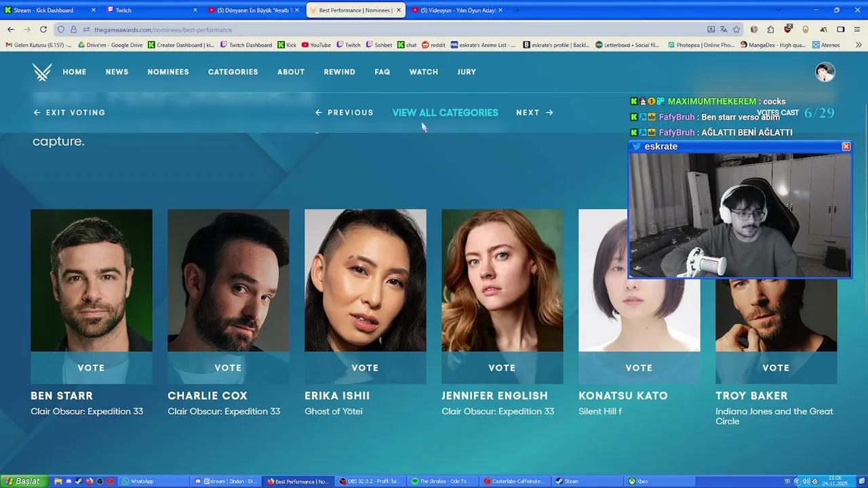Go back with browser back arrow
The image size is (868, 488).
point(11,30)
